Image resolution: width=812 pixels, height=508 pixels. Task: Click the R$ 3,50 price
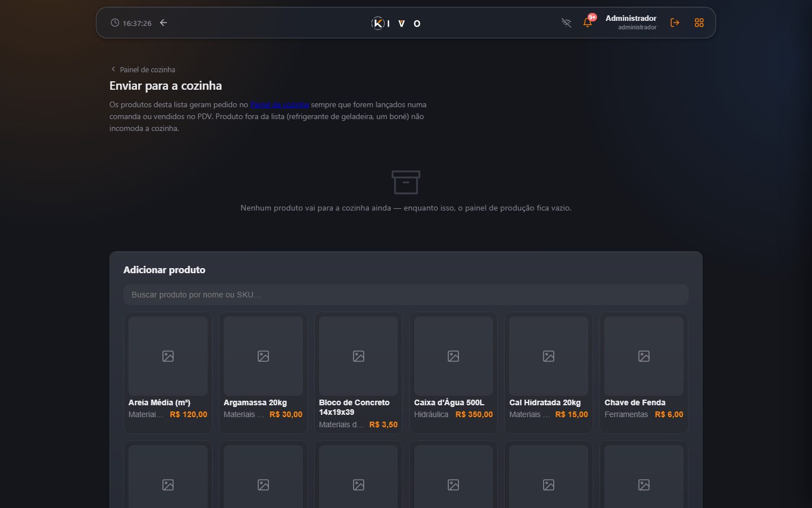click(383, 424)
